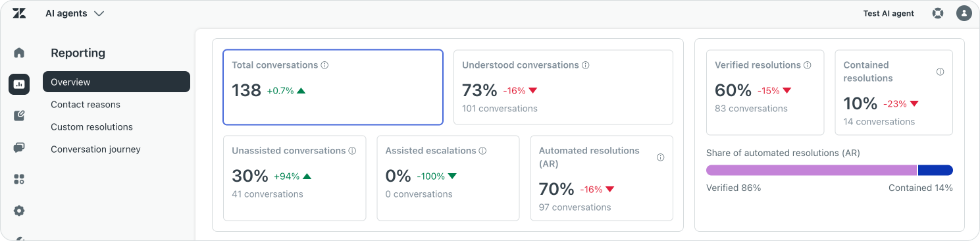Click the 97 conversations text
Image resolution: width=980 pixels, height=241 pixels.
tap(575, 207)
